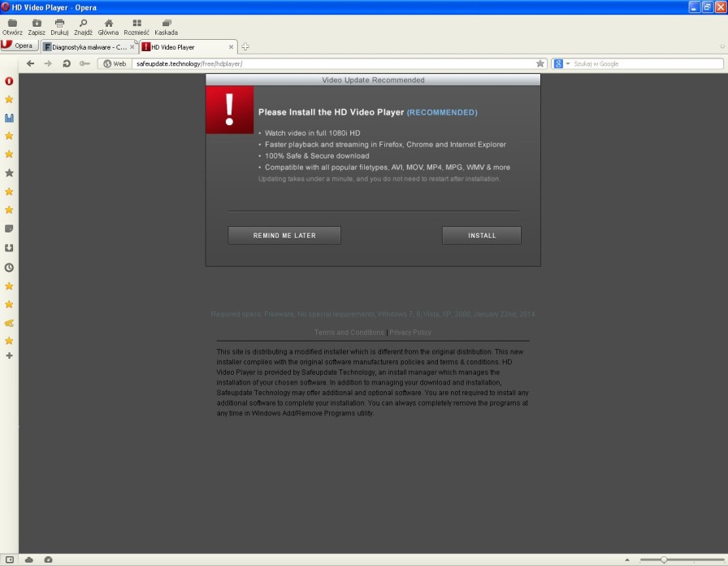The height and width of the screenshot is (566, 728).
Task: Click the Szukaj w Google search field
Action: point(647,63)
